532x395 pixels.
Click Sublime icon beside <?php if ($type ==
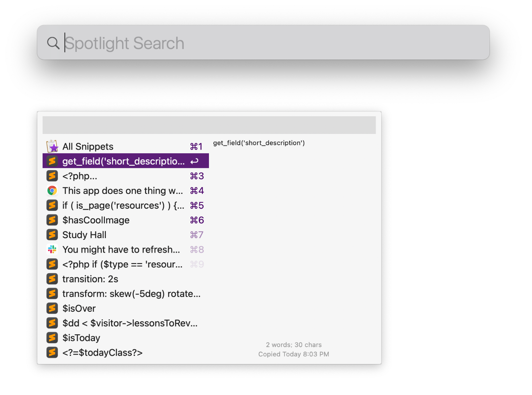52,264
